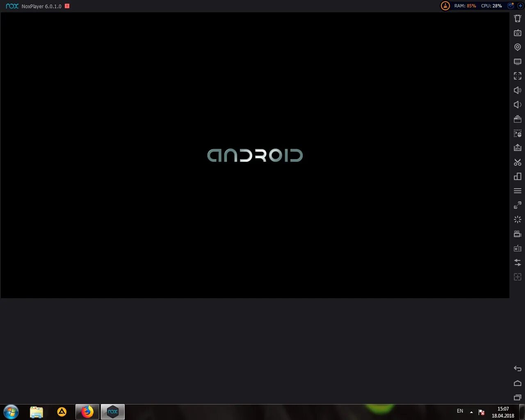Open Windows Explorer from taskbar

pos(37,412)
